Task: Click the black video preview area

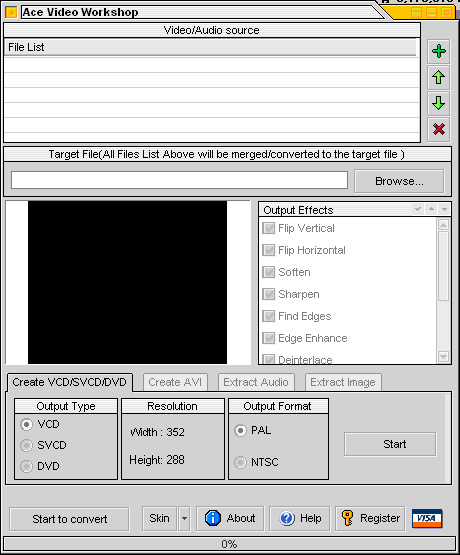Action: coord(127,282)
